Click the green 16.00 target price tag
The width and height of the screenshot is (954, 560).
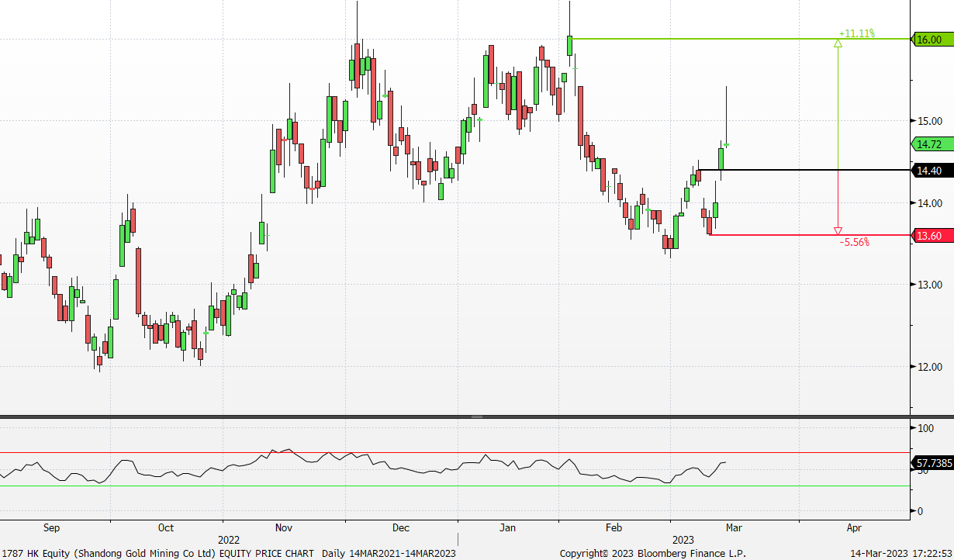932,39
